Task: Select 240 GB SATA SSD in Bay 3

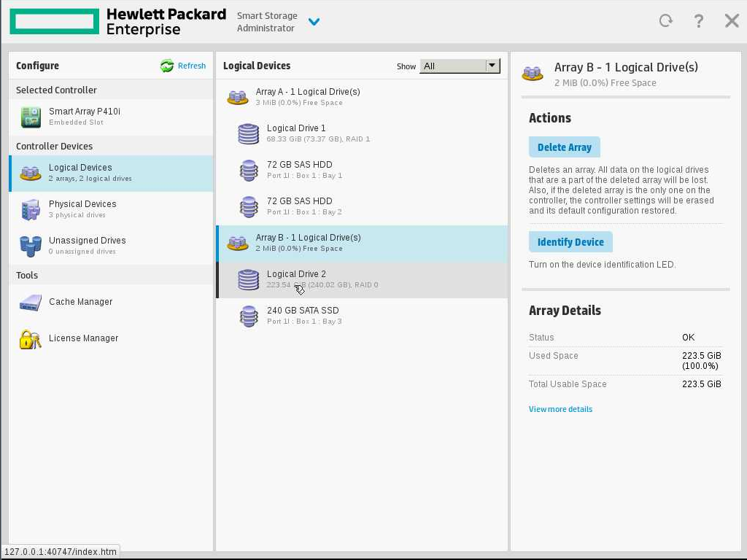Action: click(x=362, y=316)
